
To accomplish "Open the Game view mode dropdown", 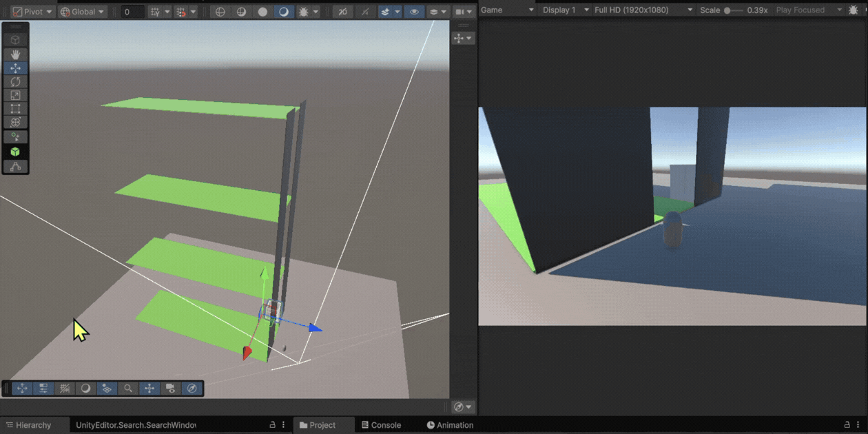I will [x=507, y=10].
